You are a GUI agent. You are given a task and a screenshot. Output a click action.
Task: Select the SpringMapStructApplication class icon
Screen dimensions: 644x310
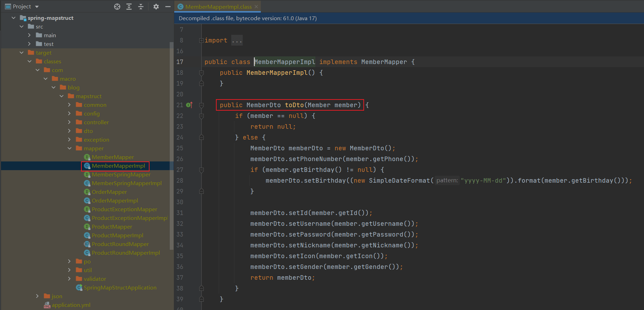[79, 288]
